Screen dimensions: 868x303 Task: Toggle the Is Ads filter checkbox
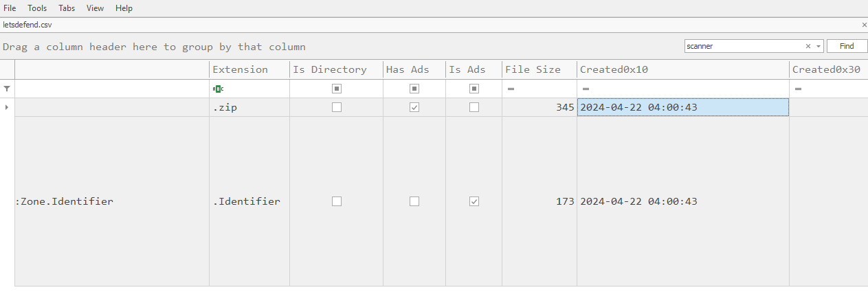point(474,89)
